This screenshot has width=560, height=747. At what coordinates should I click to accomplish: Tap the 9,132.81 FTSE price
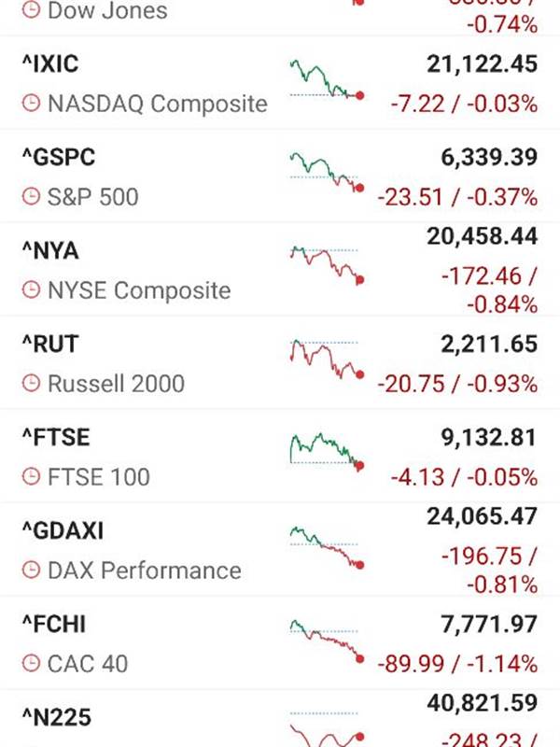pyautogui.click(x=488, y=437)
